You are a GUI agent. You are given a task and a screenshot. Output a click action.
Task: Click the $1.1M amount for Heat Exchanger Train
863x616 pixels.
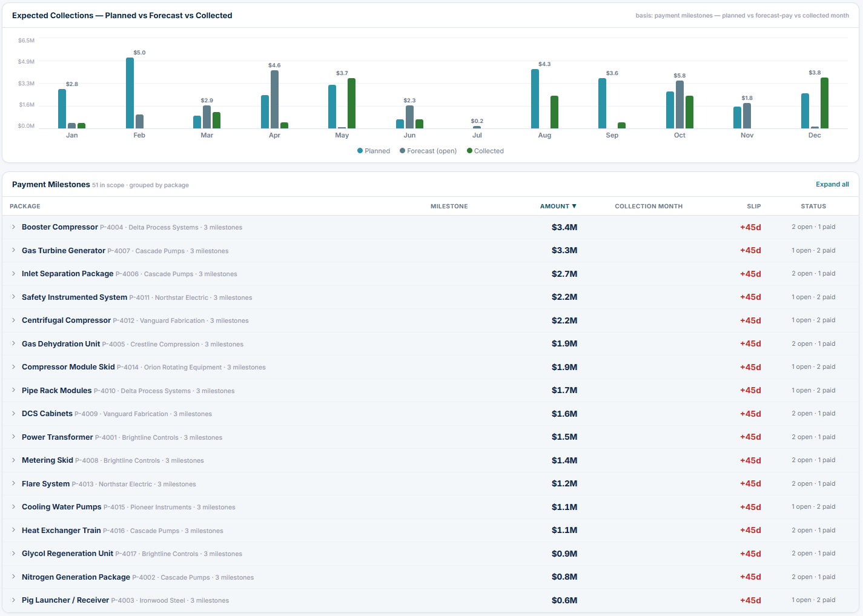click(x=564, y=530)
